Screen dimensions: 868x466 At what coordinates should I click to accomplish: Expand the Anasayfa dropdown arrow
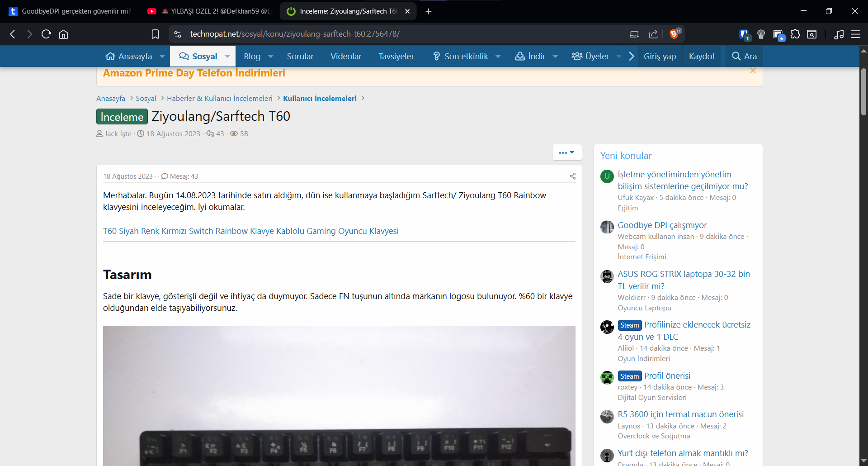(x=162, y=56)
